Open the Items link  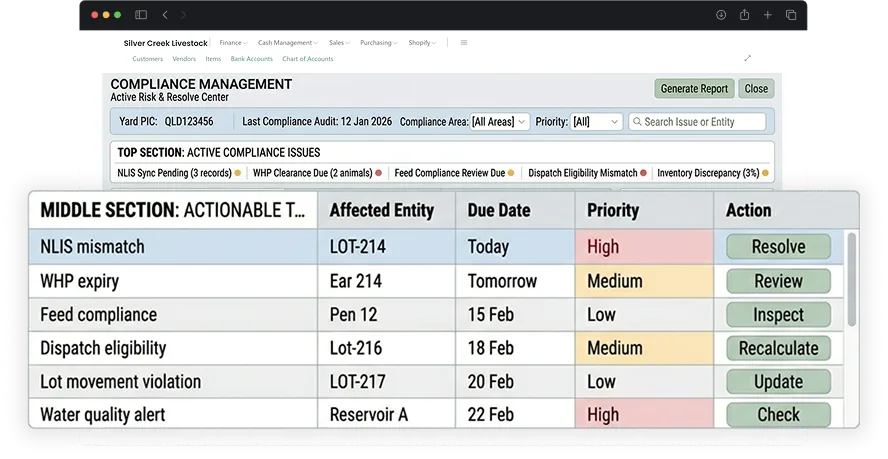[213, 59]
